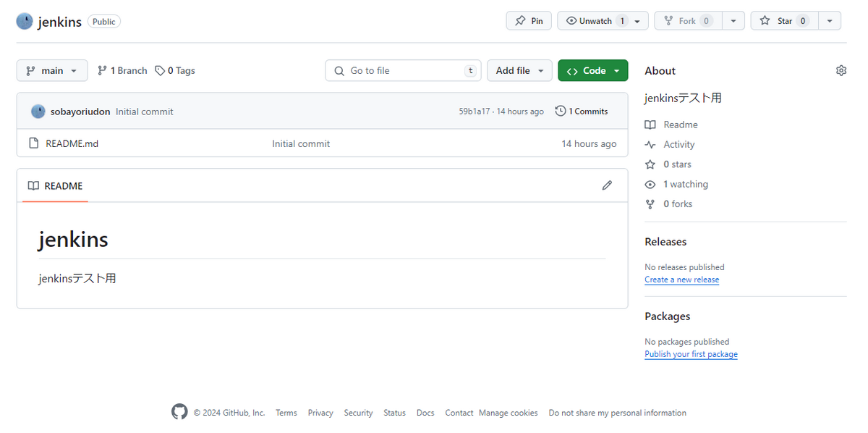Viewport: 868px width, 433px height.
Task: Open README.md file in the file list
Action: coord(72,143)
